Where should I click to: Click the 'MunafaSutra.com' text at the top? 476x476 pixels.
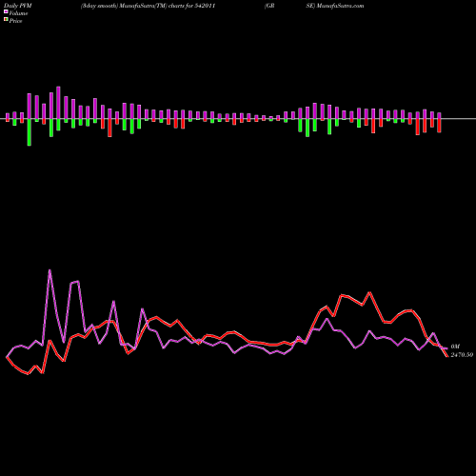340,6
